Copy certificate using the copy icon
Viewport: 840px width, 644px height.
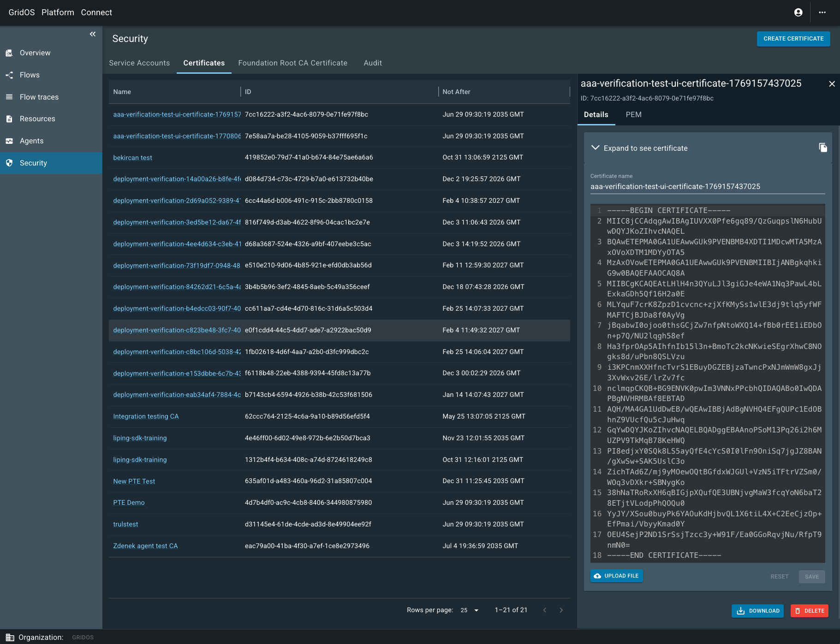[x=822, y=148]
